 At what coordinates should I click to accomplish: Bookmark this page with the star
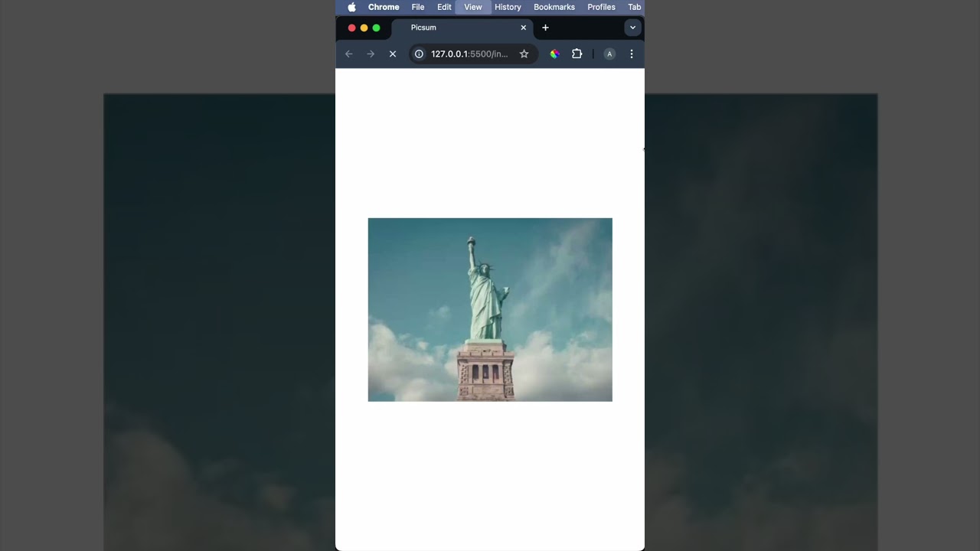point(524,54)
